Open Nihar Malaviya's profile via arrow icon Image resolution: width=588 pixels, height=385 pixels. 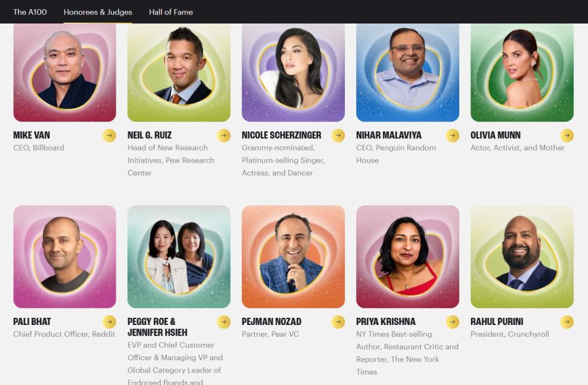coord(453,136)
